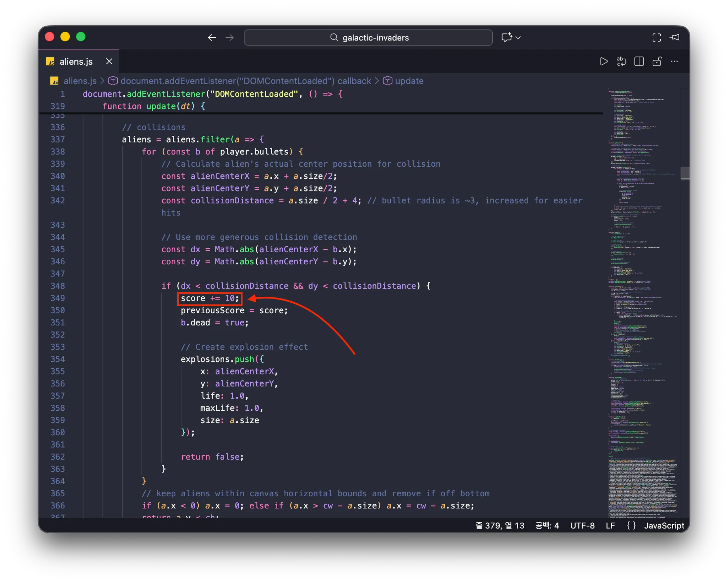728x583 pixels.
Task: Open the Copilot chat icon
Action: tap(507, 38)
